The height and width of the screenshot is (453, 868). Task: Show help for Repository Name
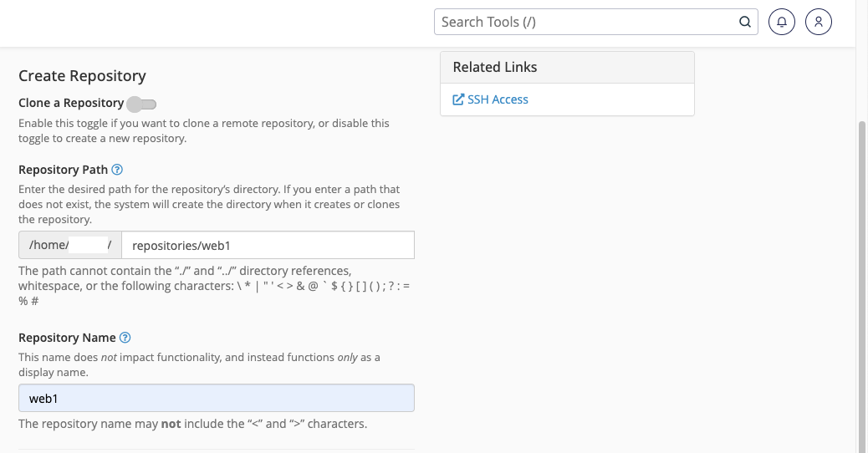[125, 338]
